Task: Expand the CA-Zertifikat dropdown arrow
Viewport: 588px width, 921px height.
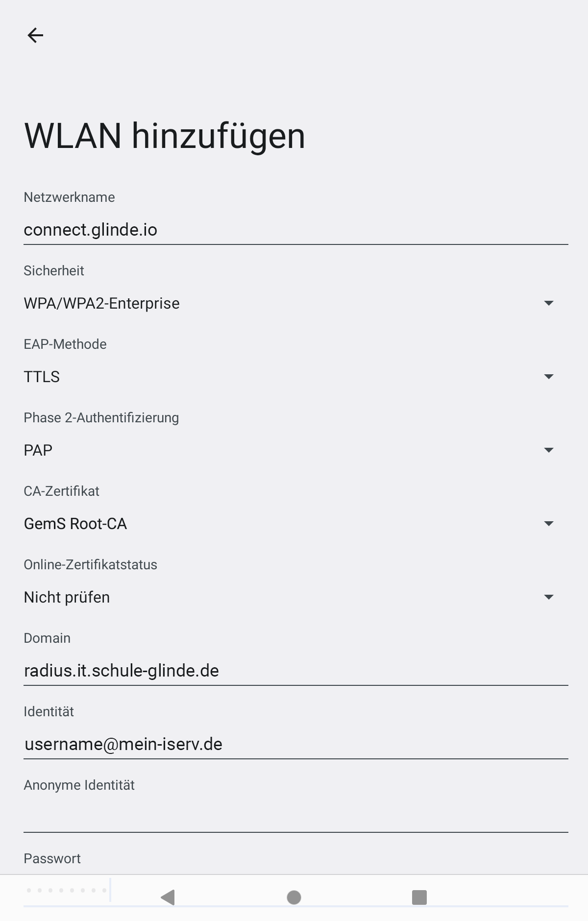Action: pyautogui.click(x=549, y=524)
